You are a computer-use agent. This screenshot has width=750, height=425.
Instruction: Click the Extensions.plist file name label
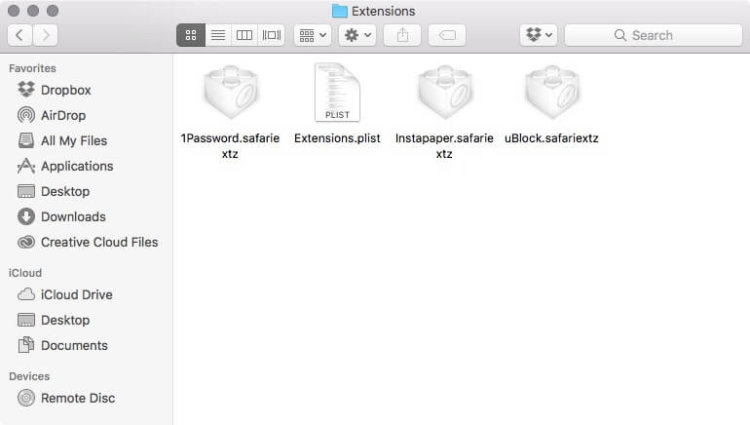tap(337, 138)
